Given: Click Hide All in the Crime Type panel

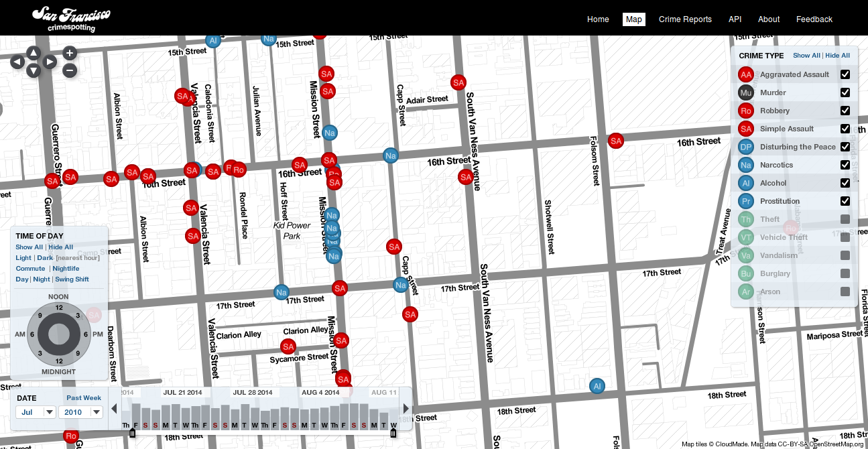Looking at the screenshot, I should coord(838,56).
